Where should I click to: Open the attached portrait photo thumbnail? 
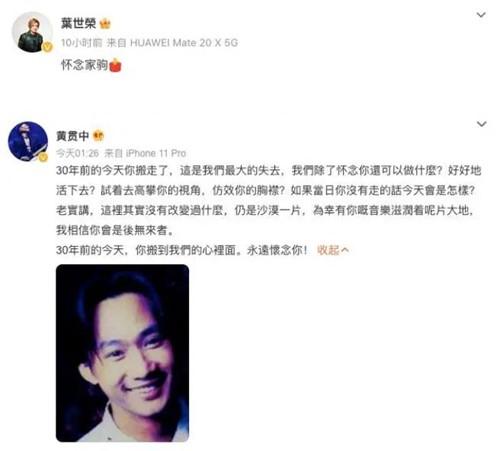click(122, 353)
